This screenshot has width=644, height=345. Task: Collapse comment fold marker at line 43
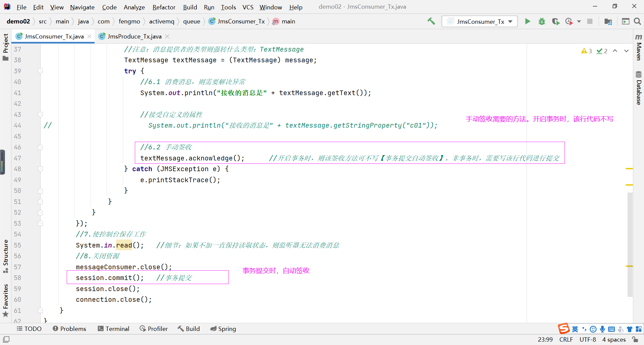[x=40, y=115]
